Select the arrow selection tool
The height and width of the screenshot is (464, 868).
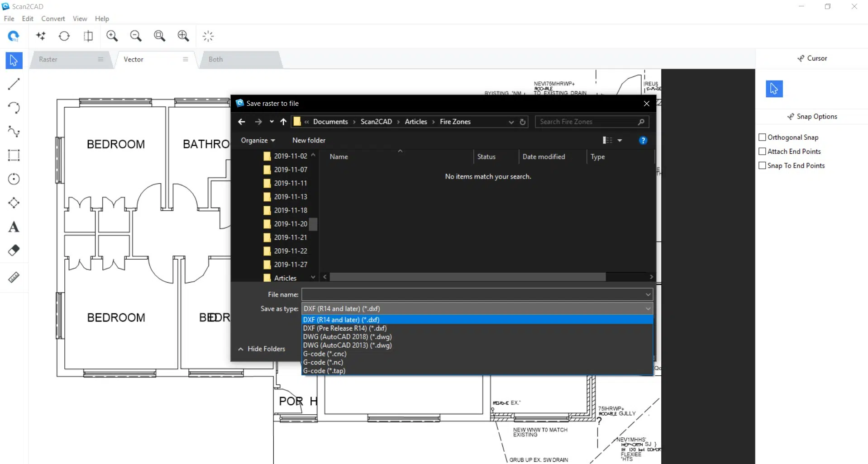point(14,60)
